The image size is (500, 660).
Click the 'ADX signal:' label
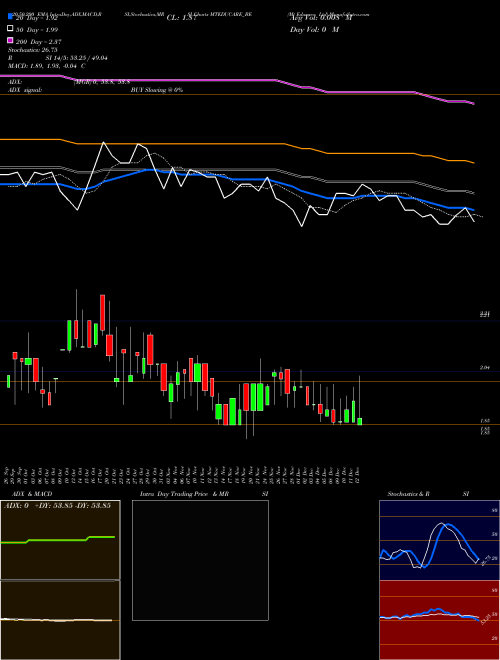click(x=25, y=90)
